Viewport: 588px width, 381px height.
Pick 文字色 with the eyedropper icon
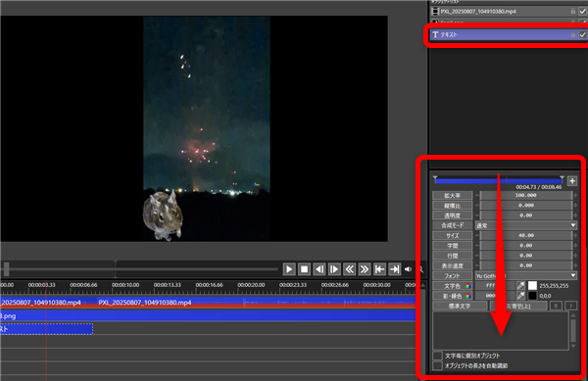[520, 285]
